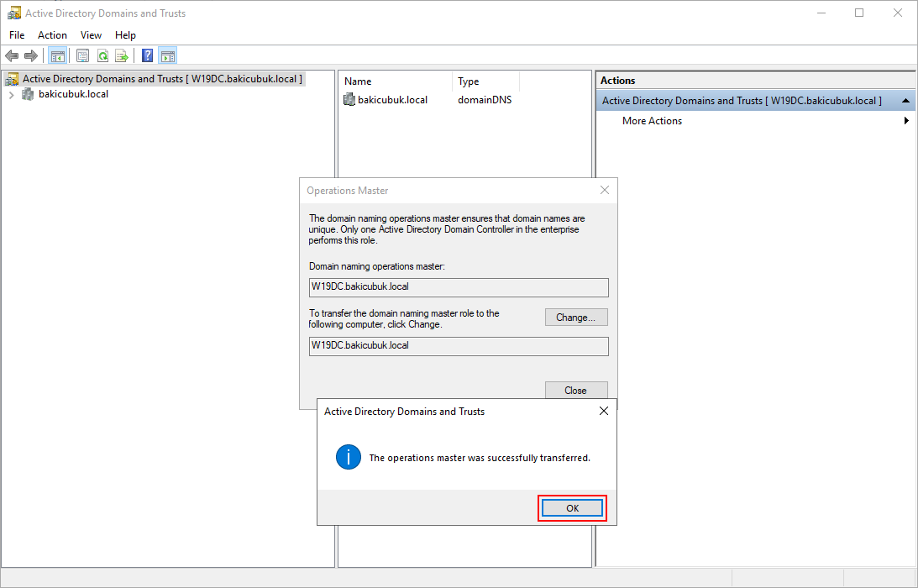Screen dimensions: 918x588
Task: Open Properties toolbar icon
Action: 83,55
